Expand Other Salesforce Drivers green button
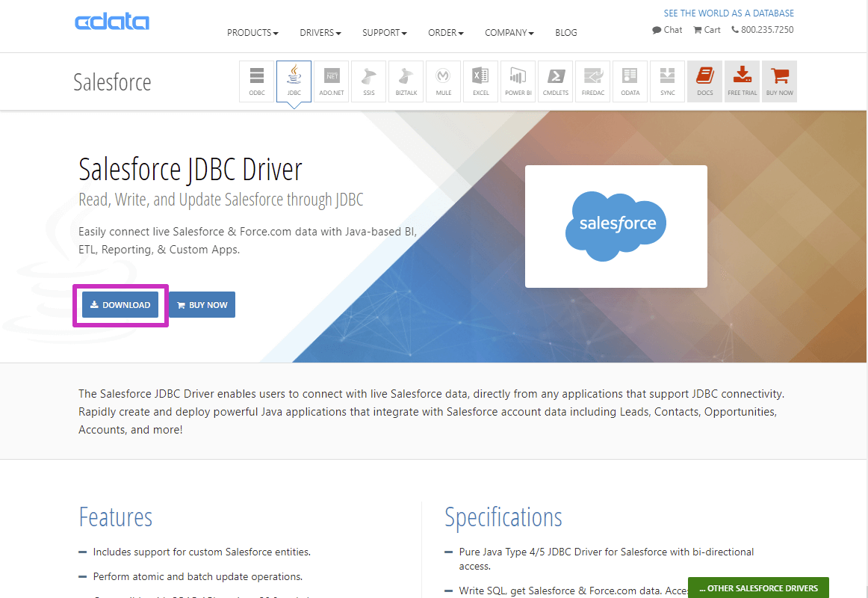868x598 pixels. [758, 588]
